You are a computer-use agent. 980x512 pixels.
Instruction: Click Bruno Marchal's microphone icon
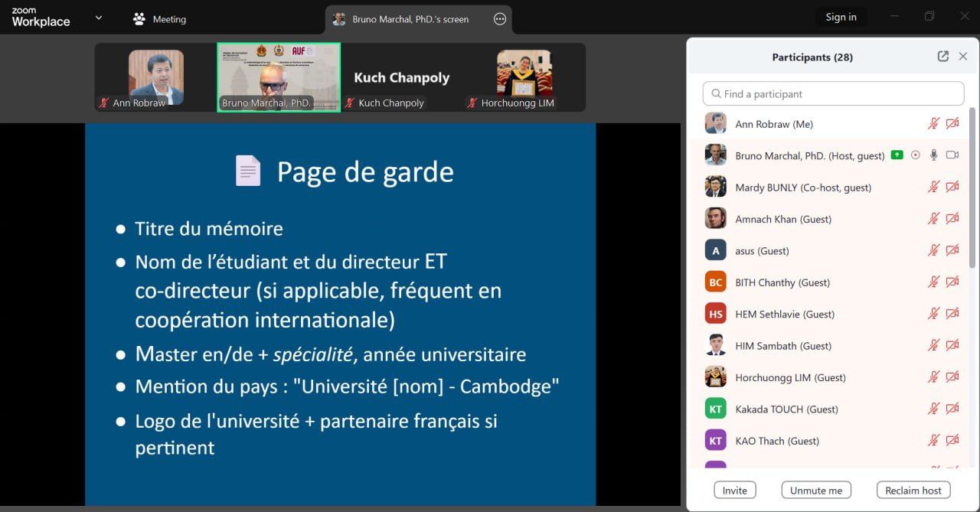(933, 155)
